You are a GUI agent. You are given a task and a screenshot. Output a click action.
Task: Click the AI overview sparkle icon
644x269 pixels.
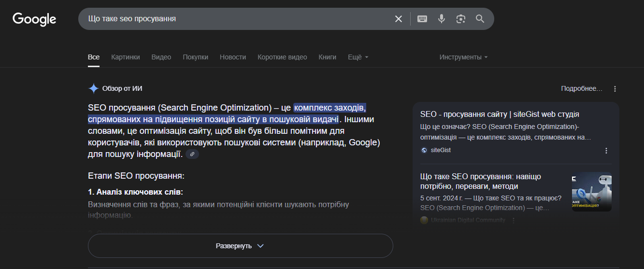click(x=94, y=88)
